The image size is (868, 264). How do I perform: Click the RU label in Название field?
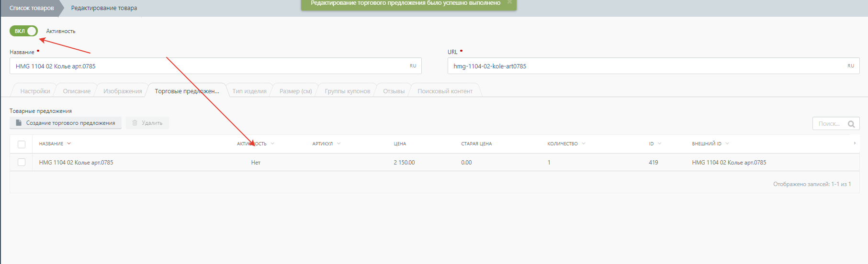click(413, 66)
